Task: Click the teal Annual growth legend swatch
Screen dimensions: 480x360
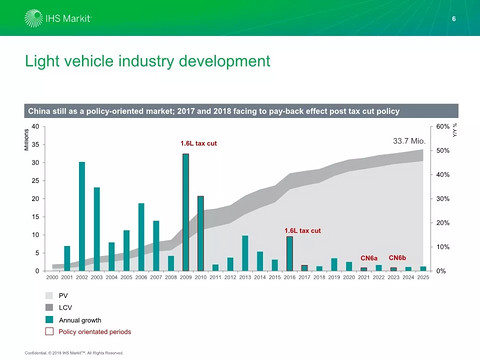Action: click(49, 320)
